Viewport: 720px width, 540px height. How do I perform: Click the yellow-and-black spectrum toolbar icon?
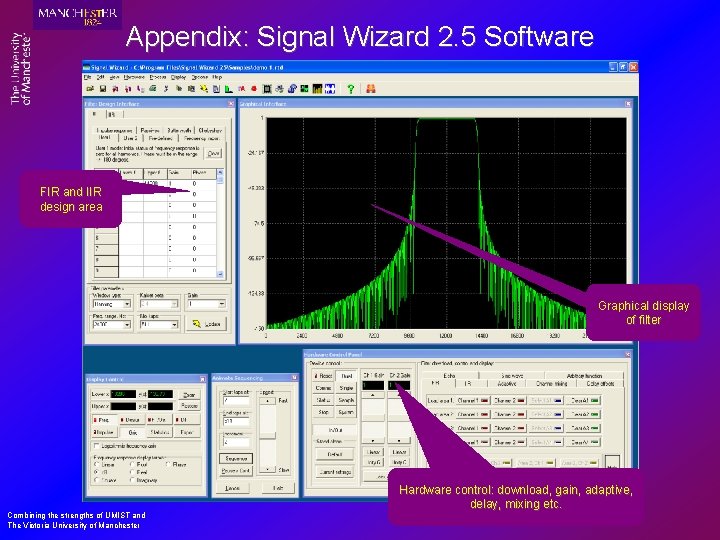click(x=317, y=89)
